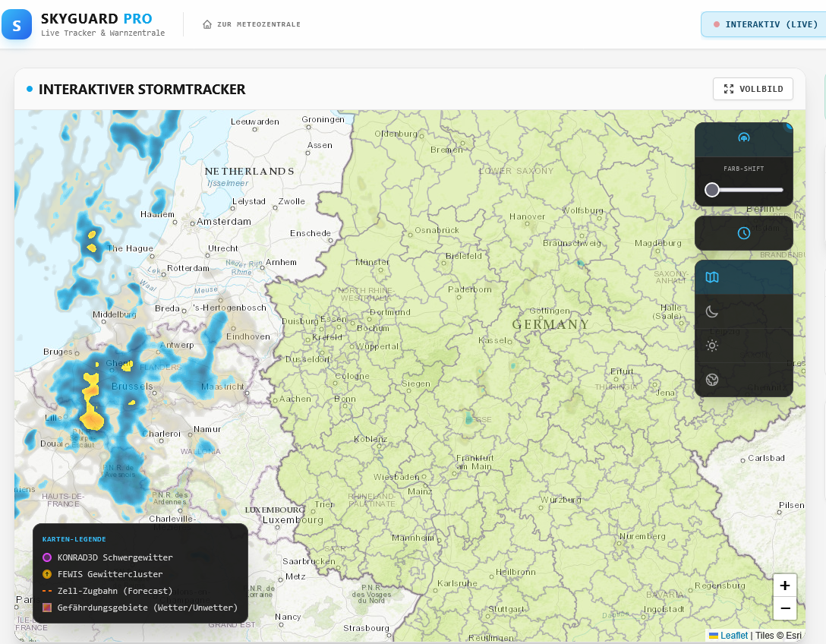Image resolution: width=826 pixels, height=644 pixels.
Task: Click the home icon next to Zur Meteozentrale
Action: pos(206,24)
